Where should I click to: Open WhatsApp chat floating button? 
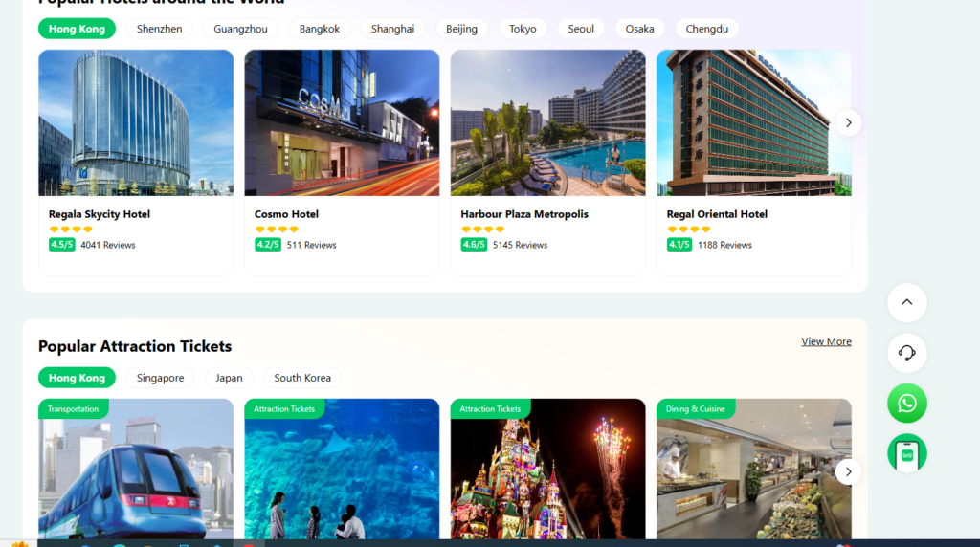(x=906, y=404)
